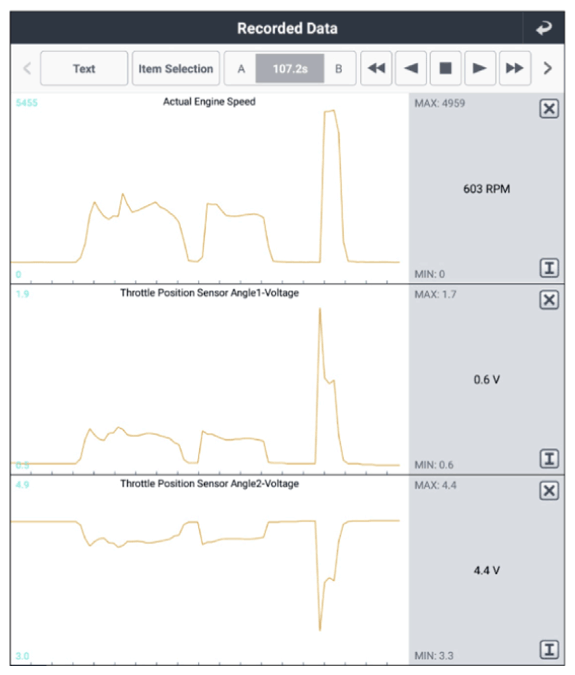The width and height of the screenshot is (575, 675).
Task: Toggle the cursor icon on Angle2-Voltage graph
Action: click(x=549, y=650)
